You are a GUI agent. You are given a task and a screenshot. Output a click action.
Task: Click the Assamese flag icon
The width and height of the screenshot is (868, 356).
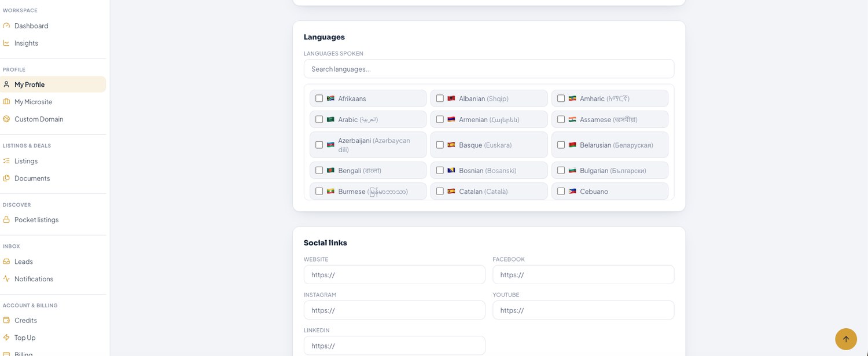click(x=572, y=119)
